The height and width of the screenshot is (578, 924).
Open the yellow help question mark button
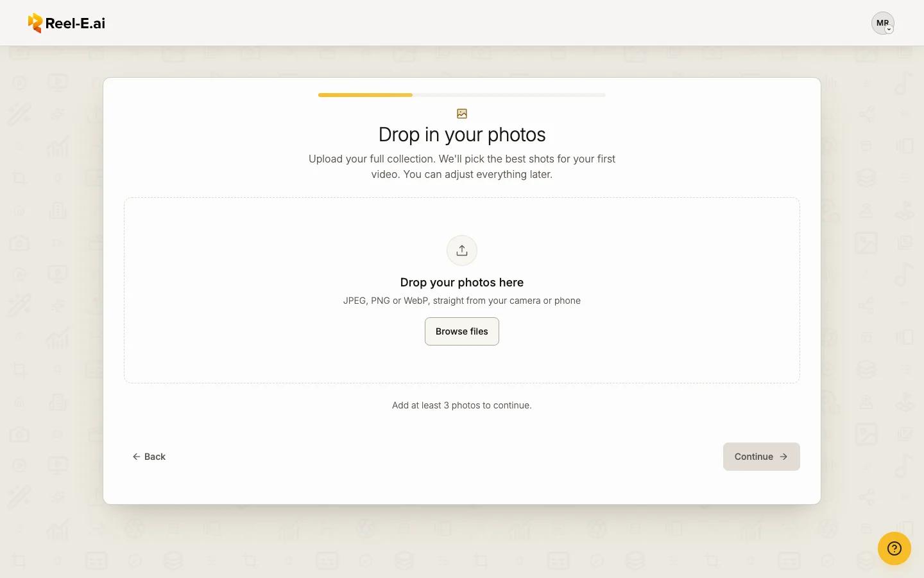tap(894, 548)
